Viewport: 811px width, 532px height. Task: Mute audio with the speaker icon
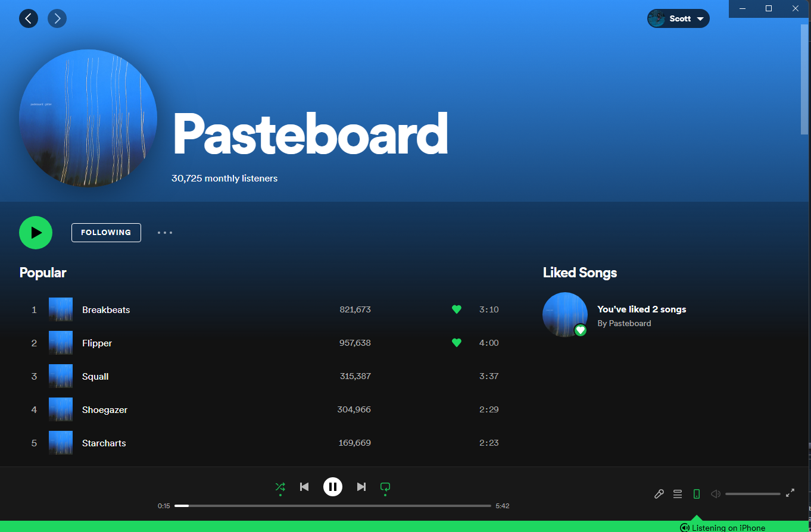(x=716, y=494)
